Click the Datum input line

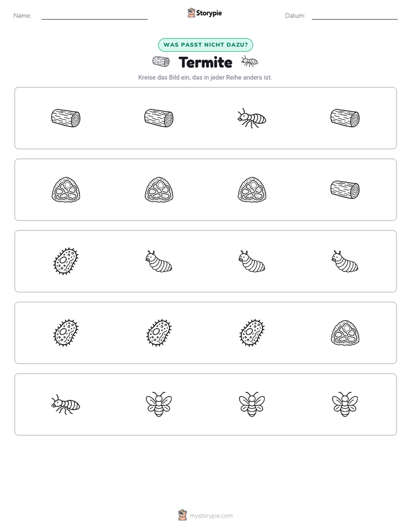click(x=355, y=16)
